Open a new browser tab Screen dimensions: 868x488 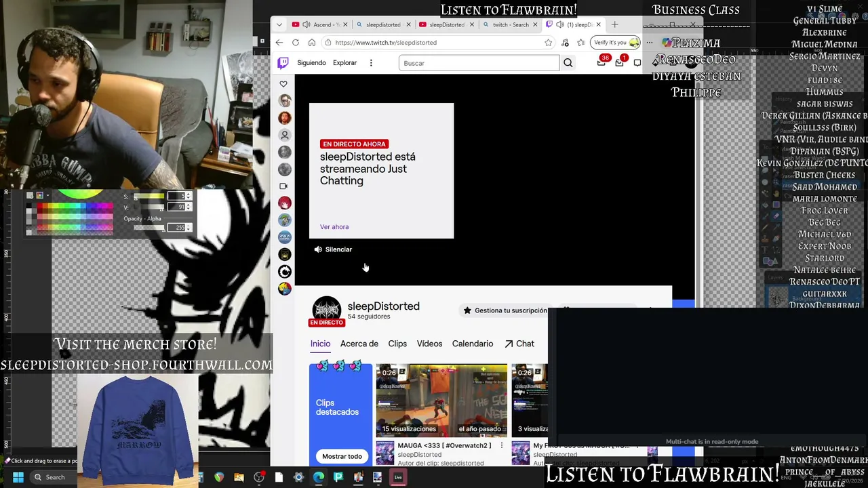pyautogui.click(x=614, y=24)
